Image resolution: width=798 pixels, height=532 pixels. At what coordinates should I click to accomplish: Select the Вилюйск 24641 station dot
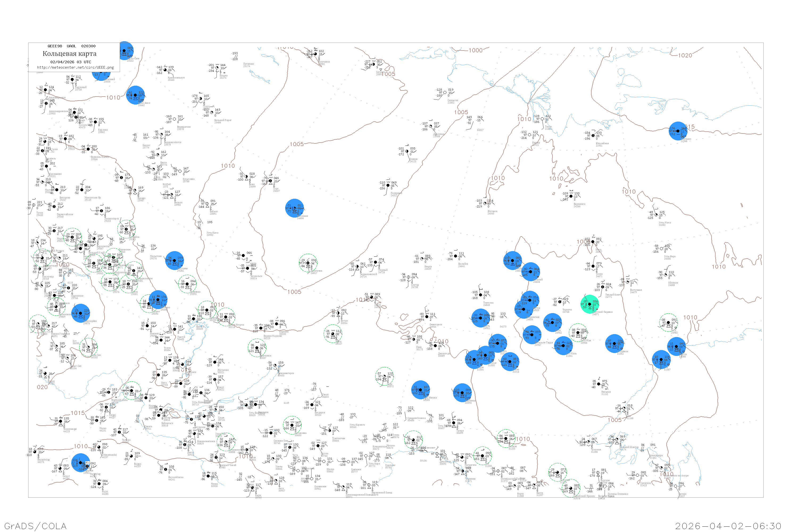pyautogui.click(x=456, y=256)
